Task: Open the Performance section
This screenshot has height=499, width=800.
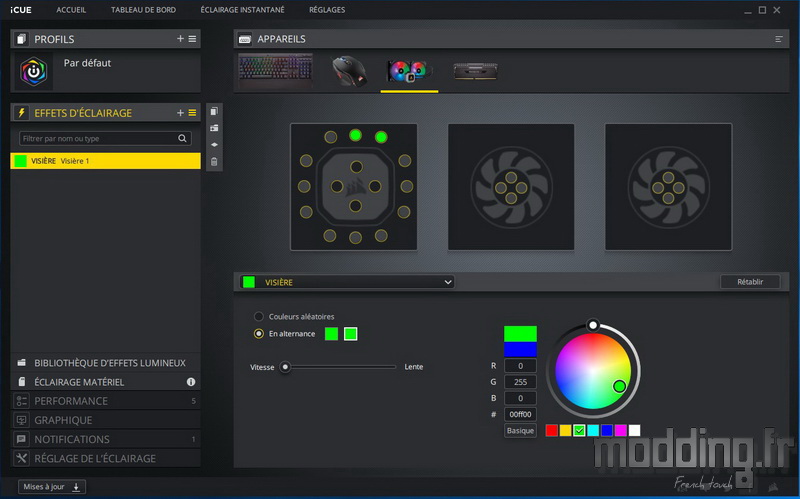Action: [106, 401]
